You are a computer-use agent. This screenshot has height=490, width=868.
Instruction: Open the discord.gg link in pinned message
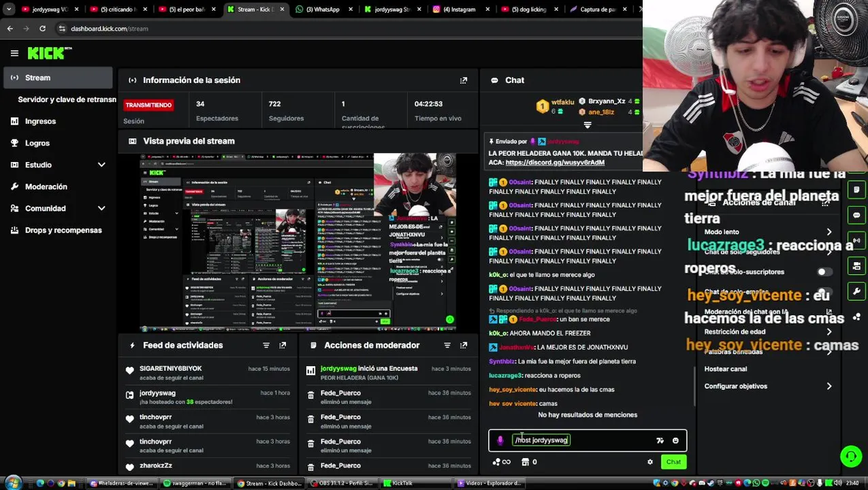tap(555, 163)
